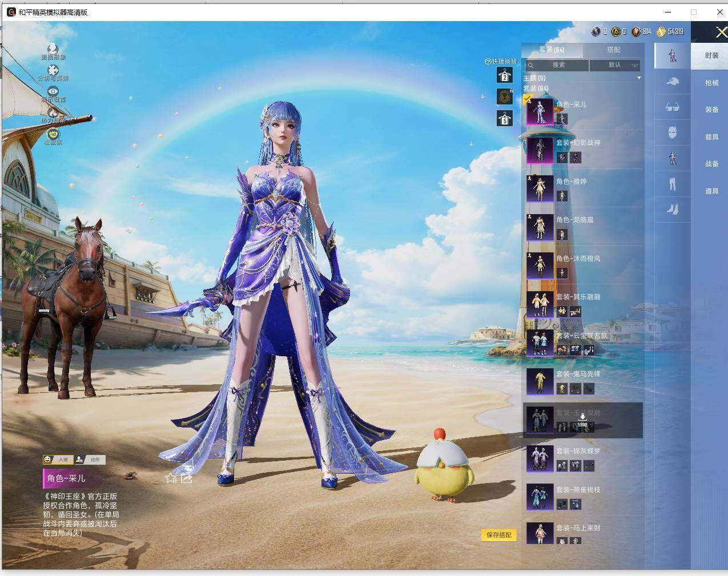Select the 角色-雅婷 outfit thumbnail
The image size is (728, 576).
[x=540, y=188]
